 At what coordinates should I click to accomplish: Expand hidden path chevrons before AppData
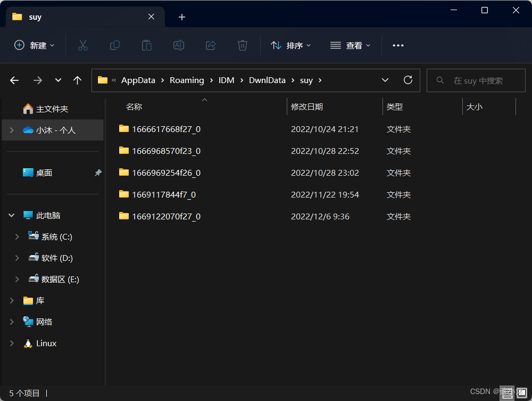click(x=114, y=80)
